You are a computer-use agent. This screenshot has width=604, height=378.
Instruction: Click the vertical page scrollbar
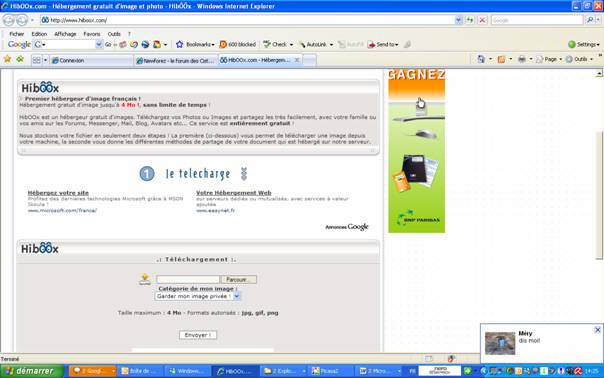599,195
